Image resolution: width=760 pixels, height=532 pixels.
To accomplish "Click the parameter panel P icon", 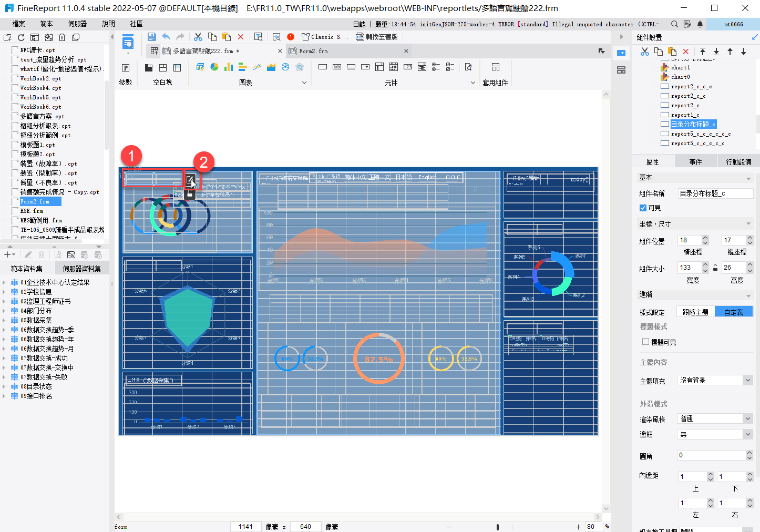I will click(126, 68).
